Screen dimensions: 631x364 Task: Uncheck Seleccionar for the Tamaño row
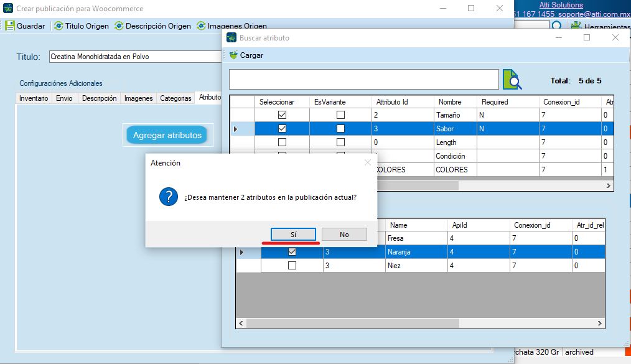tap(282, 115)
